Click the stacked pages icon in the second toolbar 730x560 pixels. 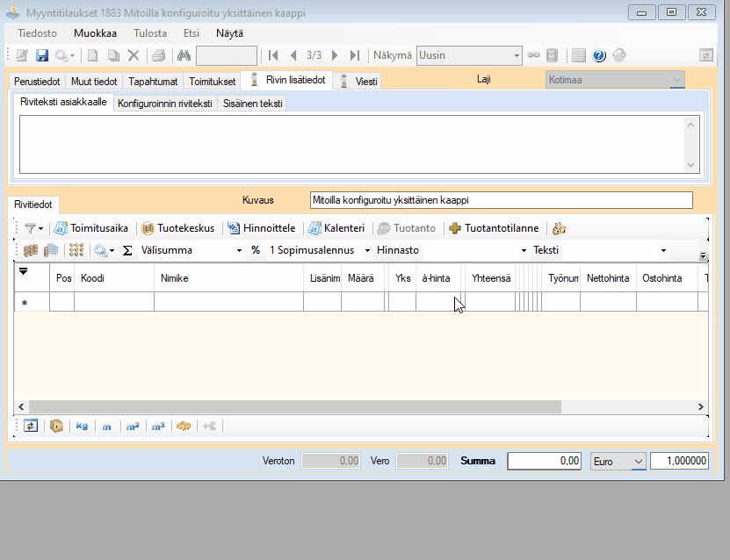(51, 250)
